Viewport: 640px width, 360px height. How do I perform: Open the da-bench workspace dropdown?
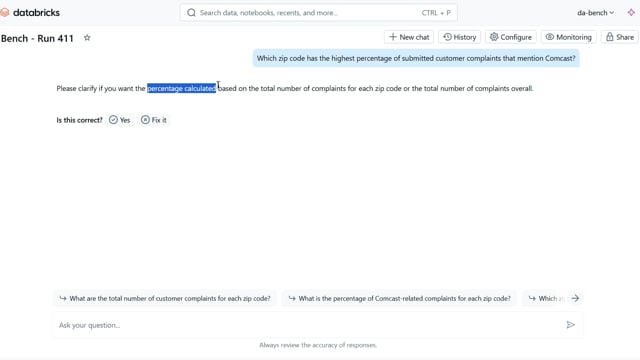click(595, 13)
